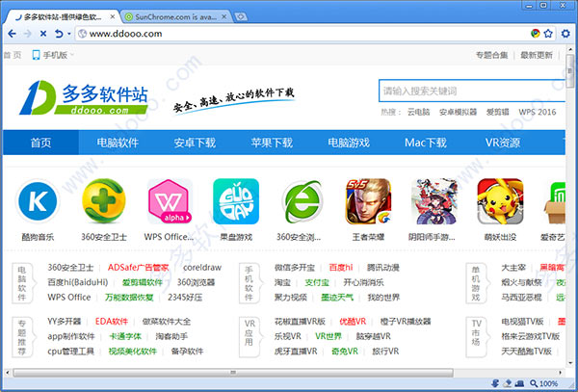Open the VR资源 navigation item
Image resolution: width=578 pixels, height=392 pixels.
[503, 143]
